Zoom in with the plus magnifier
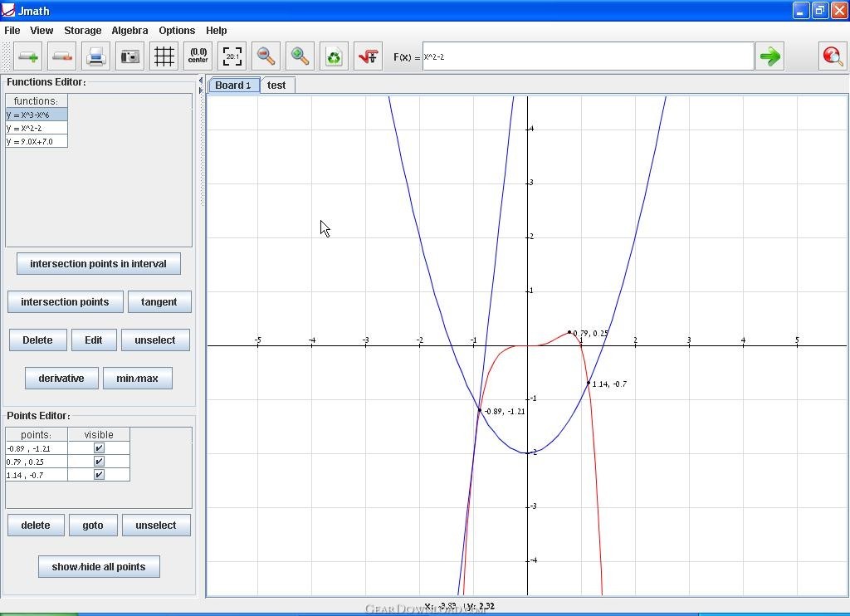Image resolution: width=850 pixels, height=616 pixels. [300, 56]
